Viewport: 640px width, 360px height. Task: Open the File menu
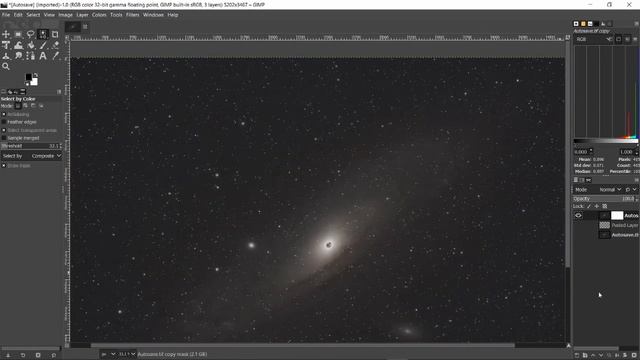coord(6,15)
